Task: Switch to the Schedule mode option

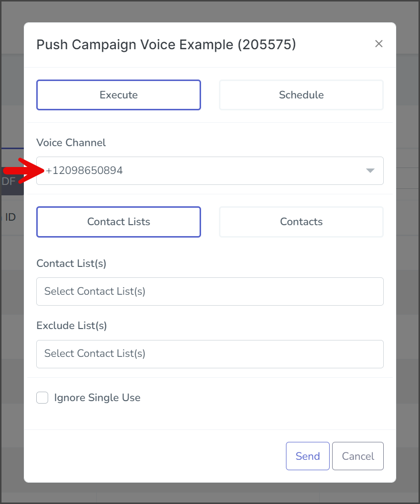Action: (x=301, y=95)
